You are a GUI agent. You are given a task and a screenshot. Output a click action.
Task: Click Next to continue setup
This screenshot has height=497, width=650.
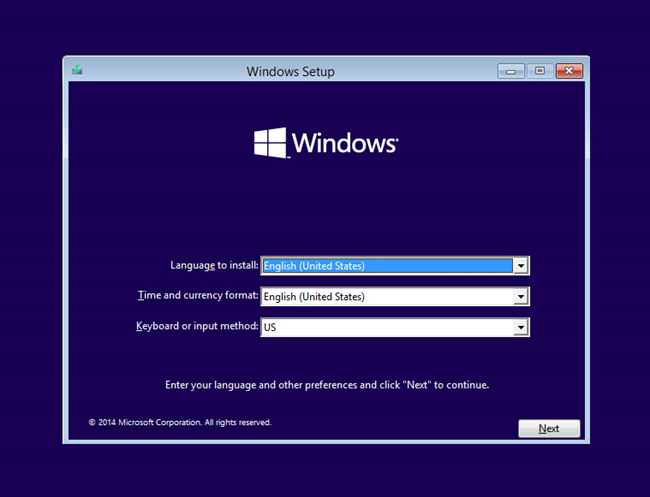tap(549, 429)
